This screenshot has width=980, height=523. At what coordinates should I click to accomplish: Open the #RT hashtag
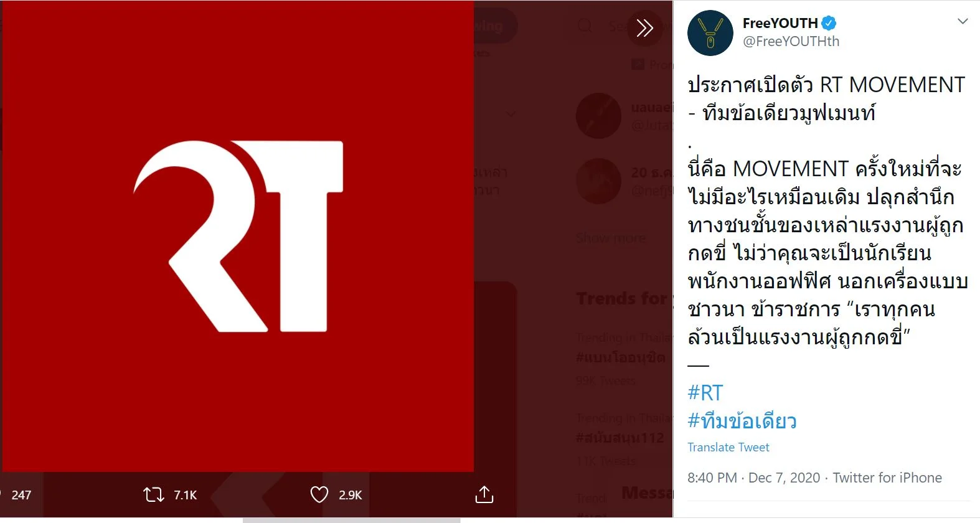coord(705,393)
